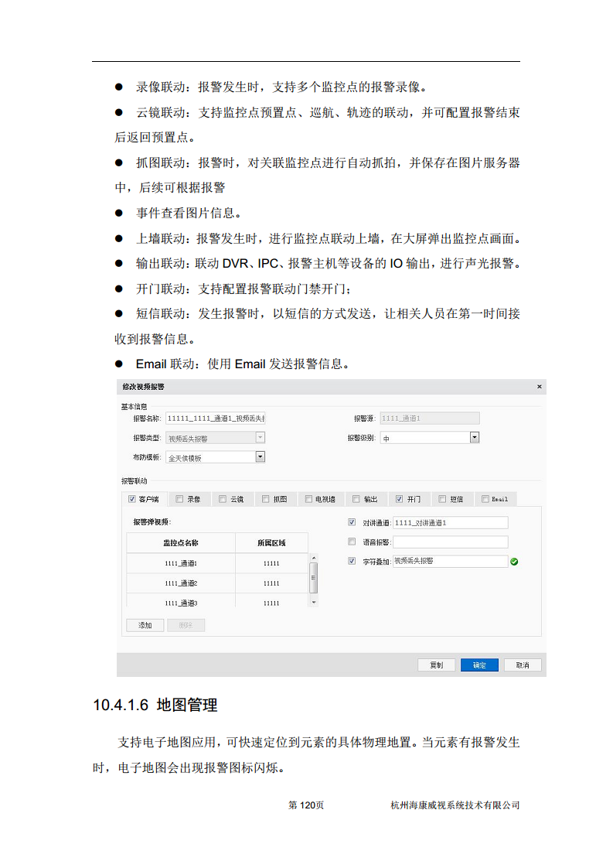The height and width of the screenshot is (868, 613).
Task: Click the camera list scrollbar up arrow
Action: pos(314,558)
